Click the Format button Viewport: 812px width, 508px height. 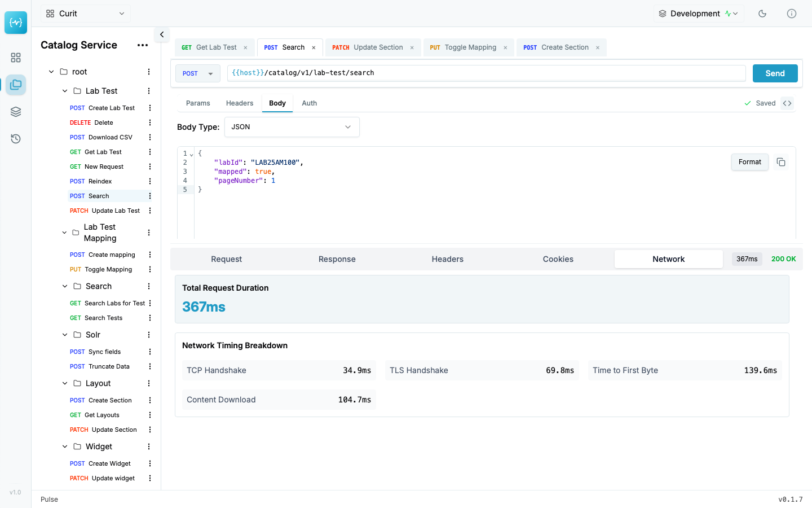coord(750,162)
